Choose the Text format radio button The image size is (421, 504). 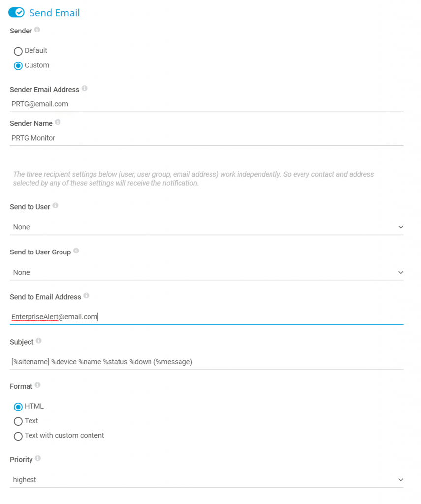coord(18,421)
